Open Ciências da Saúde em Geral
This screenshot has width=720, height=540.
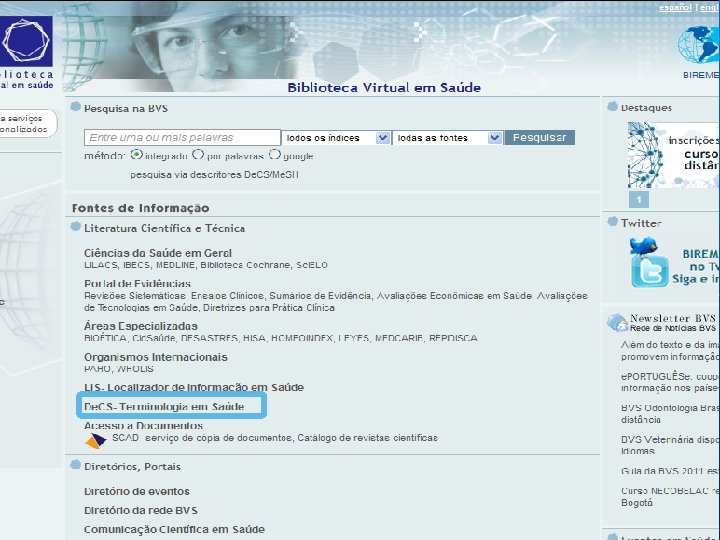(x=158, y=253)
